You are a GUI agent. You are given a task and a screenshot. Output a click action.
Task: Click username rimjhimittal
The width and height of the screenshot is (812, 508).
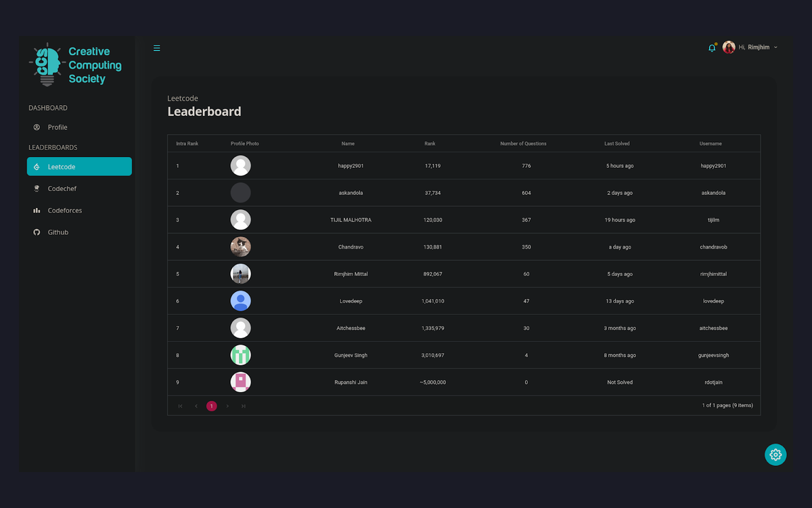pyautogui.click(x=713, y=274)
